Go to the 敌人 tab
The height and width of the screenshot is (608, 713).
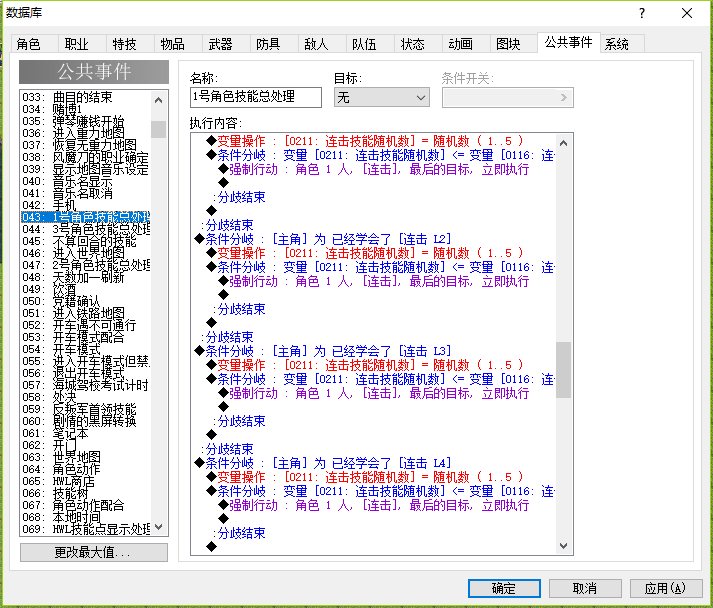pyautogui.click(x=322, y=44)
